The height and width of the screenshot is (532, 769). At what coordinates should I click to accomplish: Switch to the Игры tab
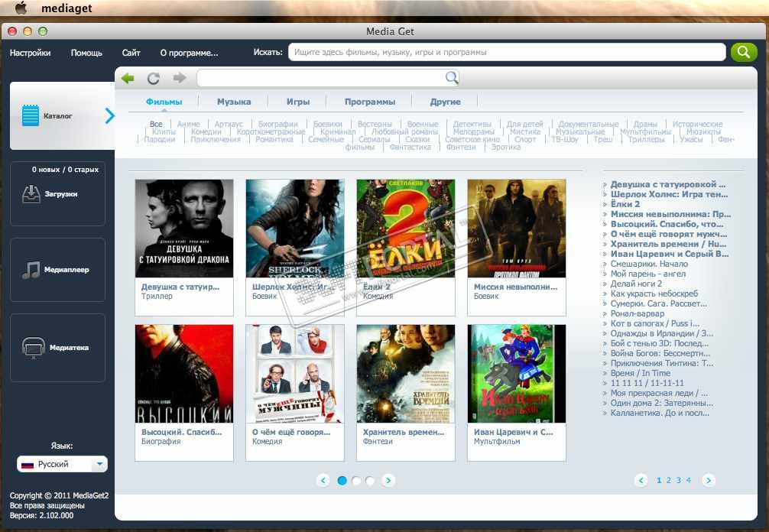(x=297, y=102)
